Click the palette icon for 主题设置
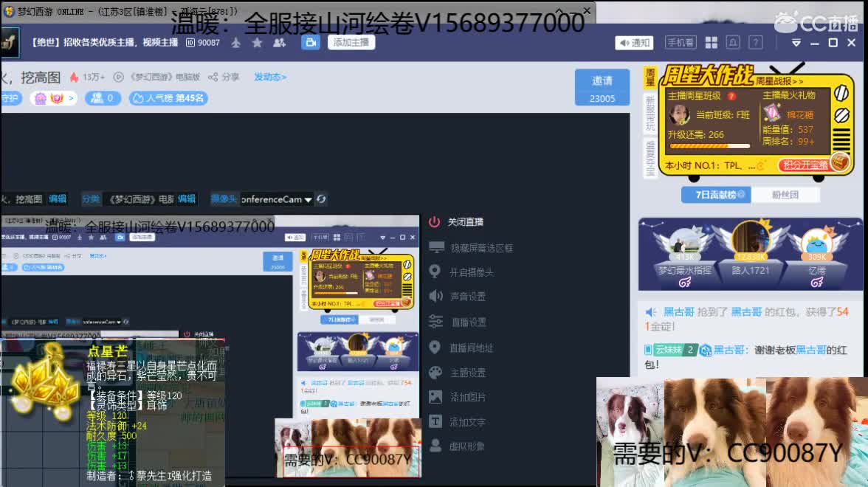The image size is (868, 487). pos(435,373)
